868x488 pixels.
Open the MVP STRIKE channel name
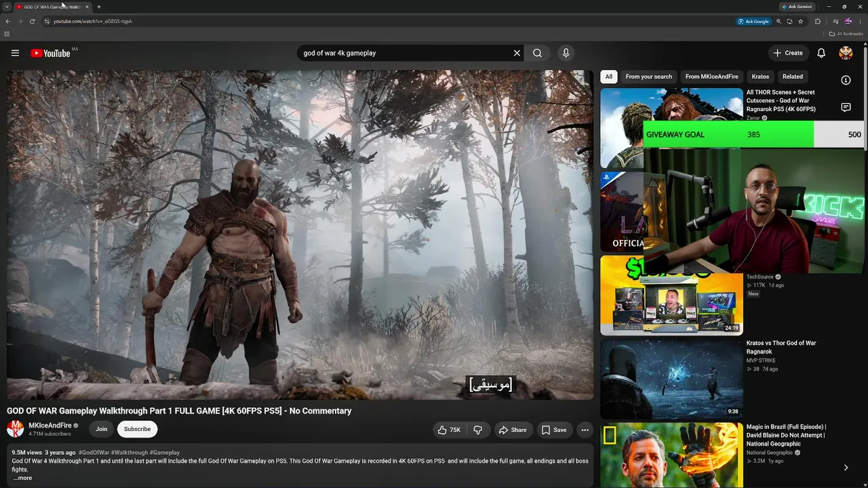pos(762,361)
